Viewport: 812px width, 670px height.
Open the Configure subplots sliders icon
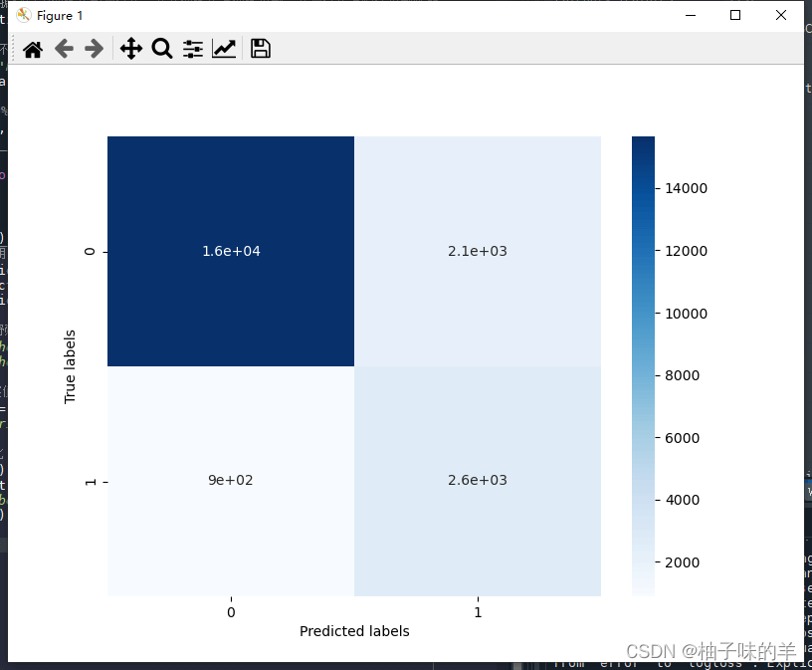(x=193, y=49)
